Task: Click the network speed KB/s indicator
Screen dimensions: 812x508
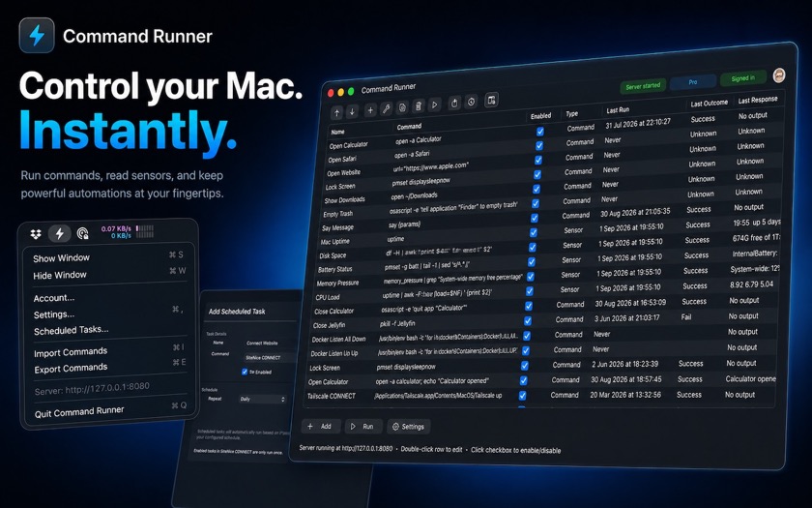Action: coord(127,231)
